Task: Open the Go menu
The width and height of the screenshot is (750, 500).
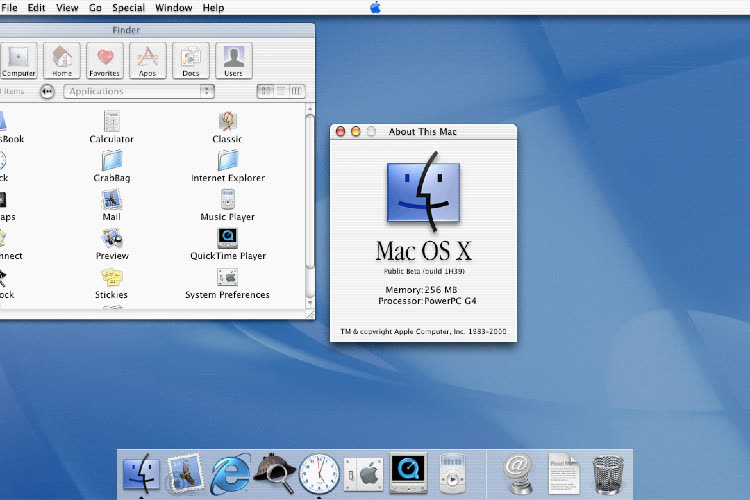Action: 95,8
